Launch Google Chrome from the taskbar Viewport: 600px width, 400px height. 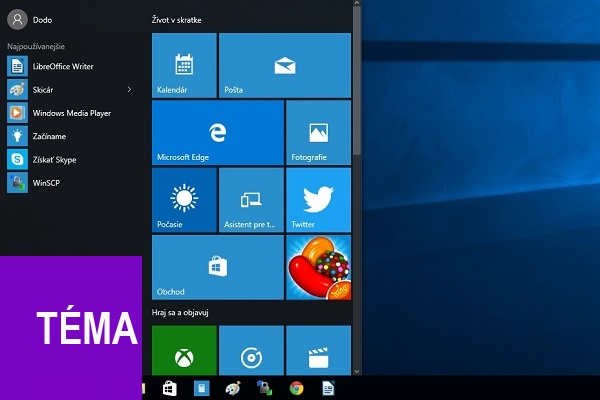tap(297, 389)
